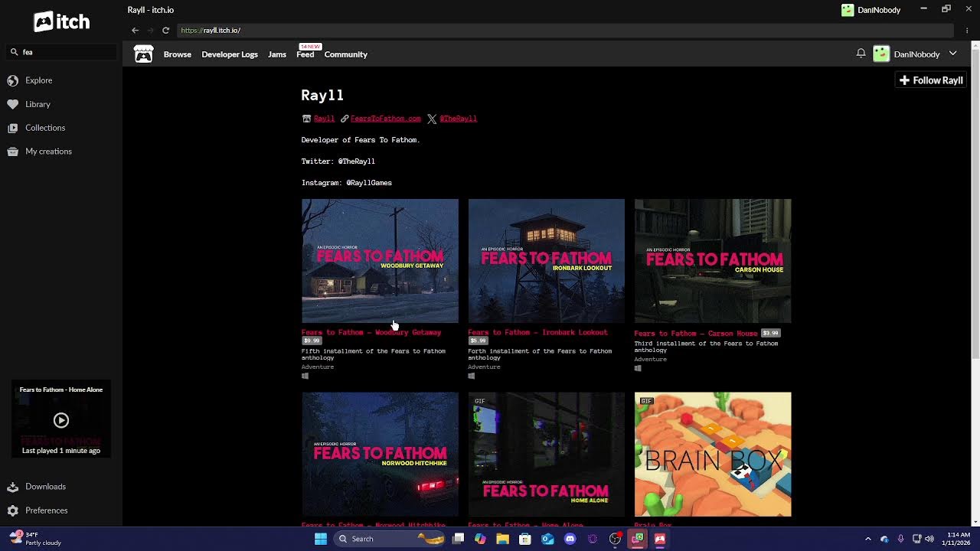Open the FearsToFathom.com link

(x=386, y=119)
